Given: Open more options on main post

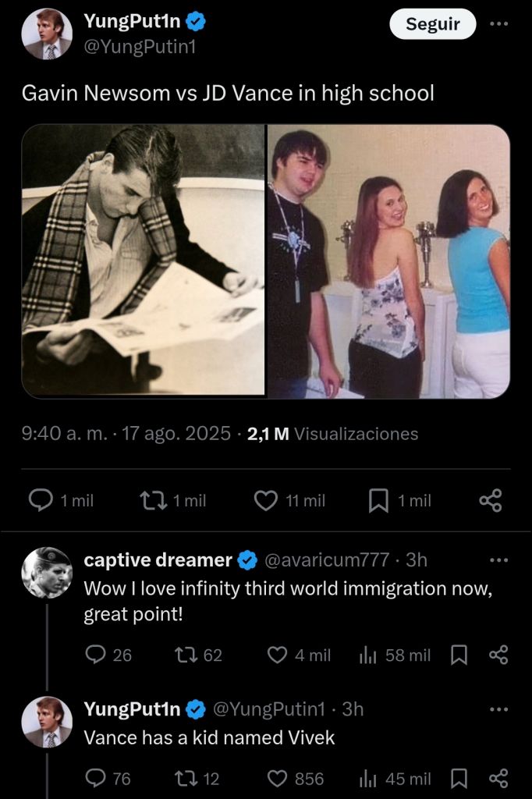Looking at the screenshot, I should pos(498,24).
